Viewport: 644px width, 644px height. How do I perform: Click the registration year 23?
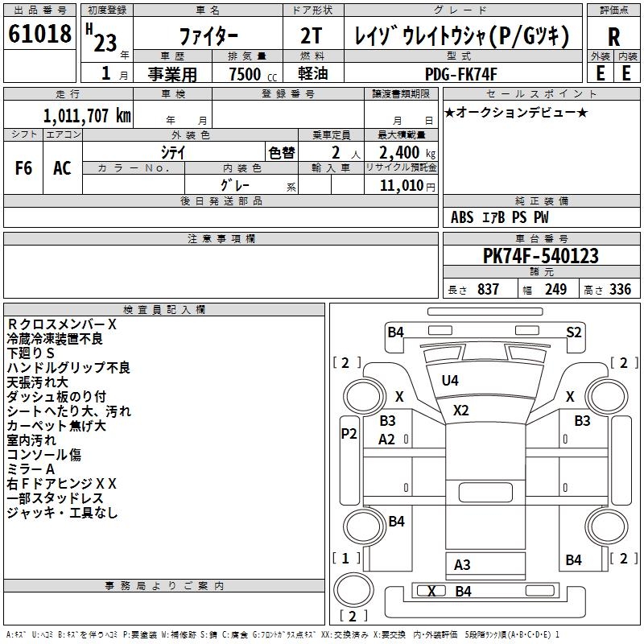[x=105, y=43]
